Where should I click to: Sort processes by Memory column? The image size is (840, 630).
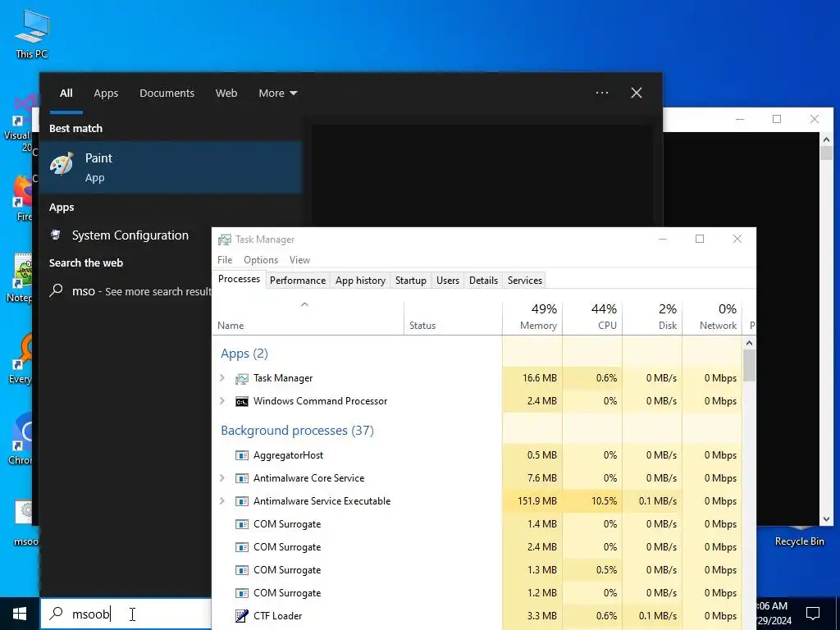(532, 317)
